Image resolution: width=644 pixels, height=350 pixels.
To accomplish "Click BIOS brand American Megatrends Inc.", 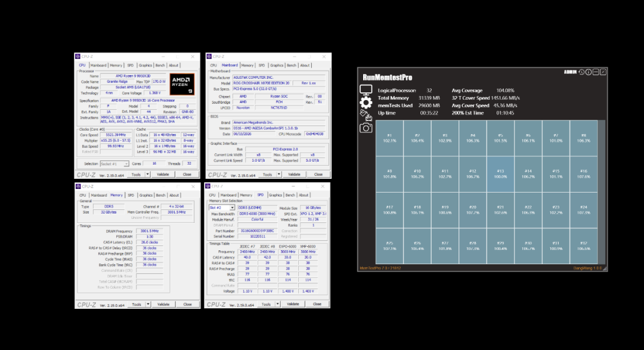I will point(279,122).
